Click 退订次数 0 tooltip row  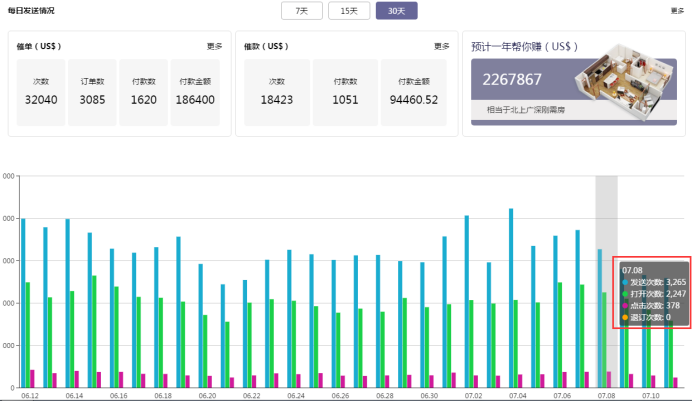click(x=647, y=317)
